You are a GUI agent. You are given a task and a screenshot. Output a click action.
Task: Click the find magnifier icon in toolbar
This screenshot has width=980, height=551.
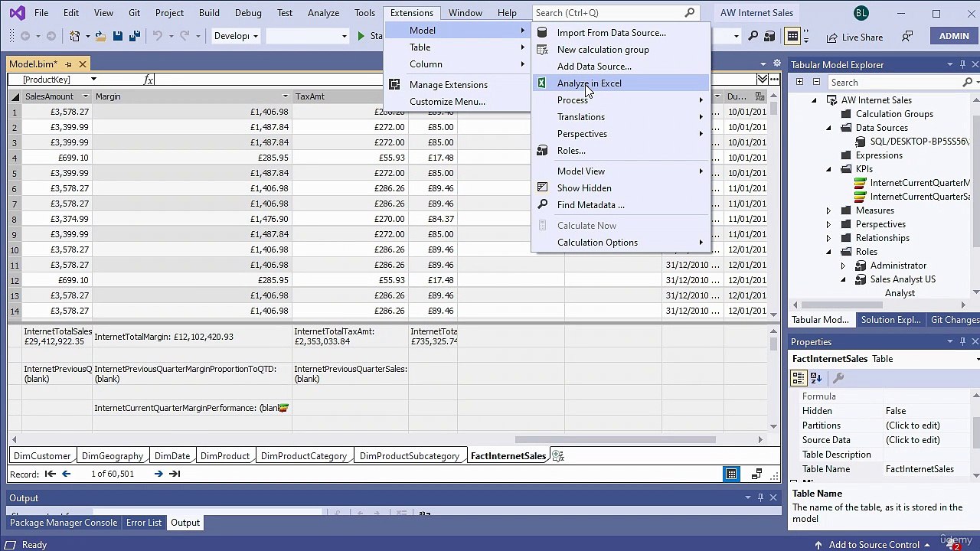click(753, 36)
